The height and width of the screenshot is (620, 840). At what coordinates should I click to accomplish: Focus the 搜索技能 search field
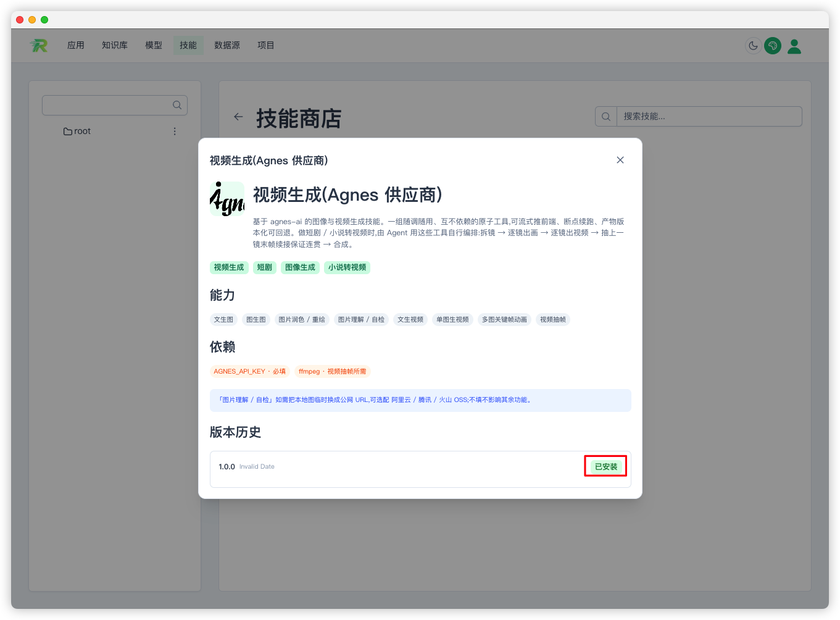tap(709, 116)
